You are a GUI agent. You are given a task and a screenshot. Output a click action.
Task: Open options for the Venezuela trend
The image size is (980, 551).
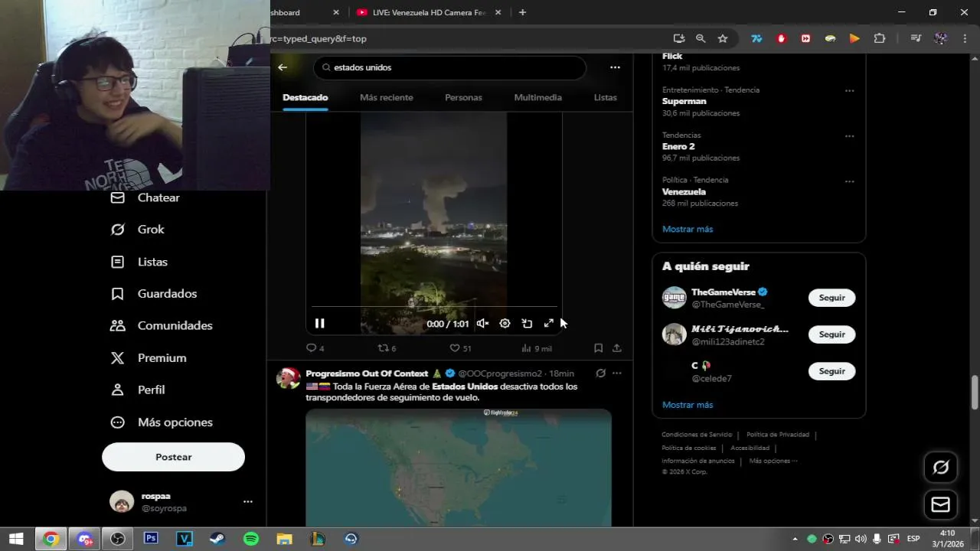pos(849,181)
